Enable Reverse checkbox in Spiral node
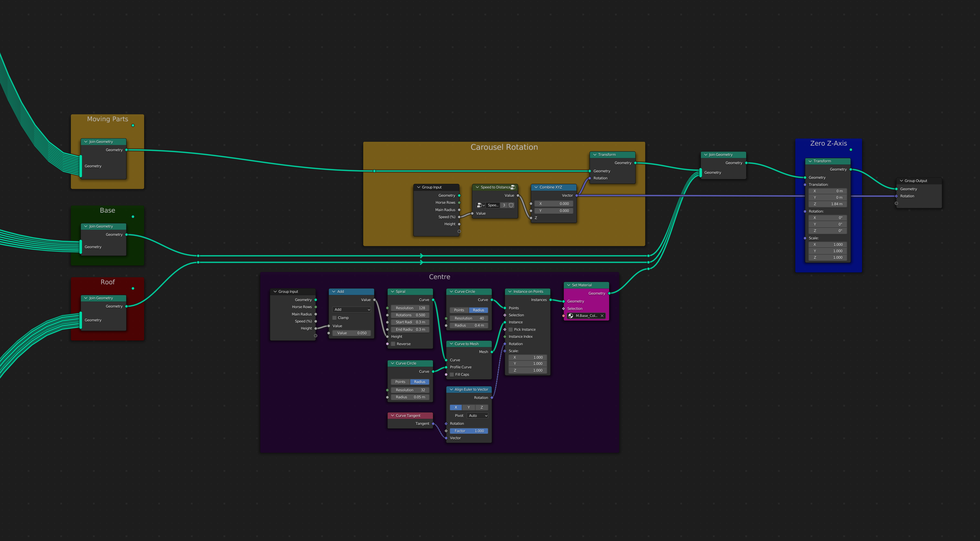980x541 pixels. 393,344
